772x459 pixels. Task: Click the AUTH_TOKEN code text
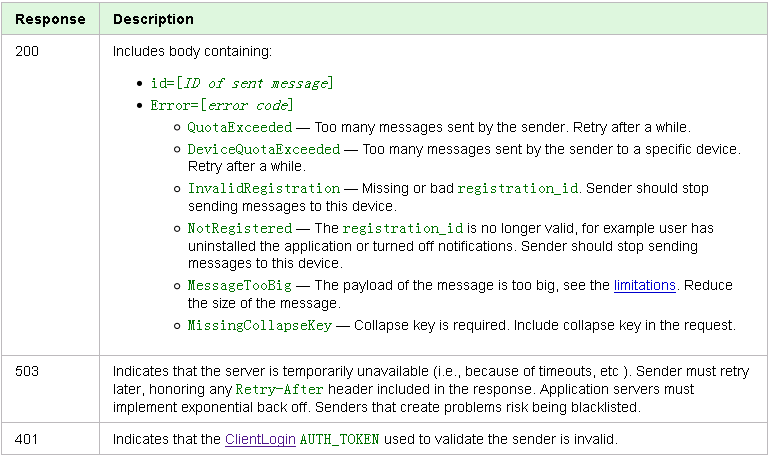pos(339,439)
